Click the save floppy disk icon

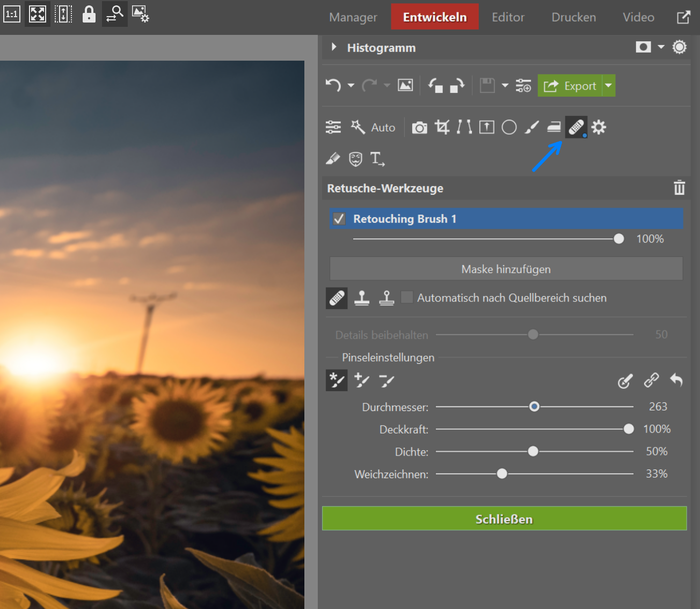pyautogui.click(x=487, y=85)
